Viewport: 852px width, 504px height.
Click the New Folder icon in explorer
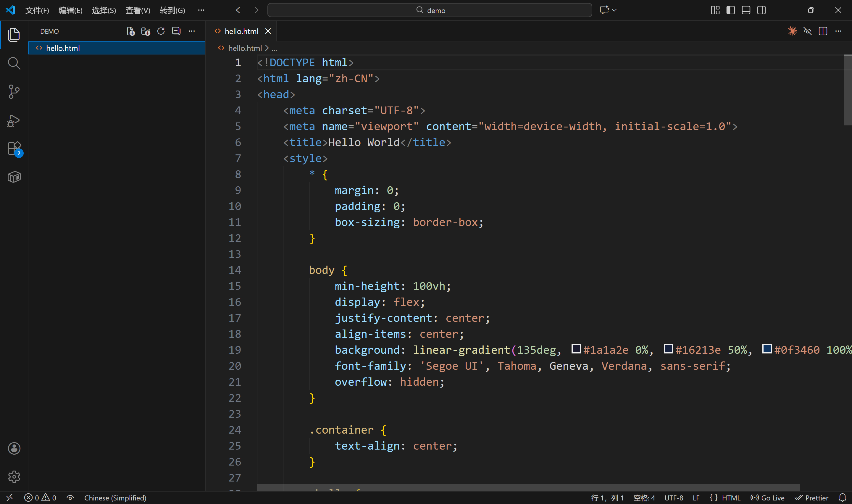pos(146,31)
